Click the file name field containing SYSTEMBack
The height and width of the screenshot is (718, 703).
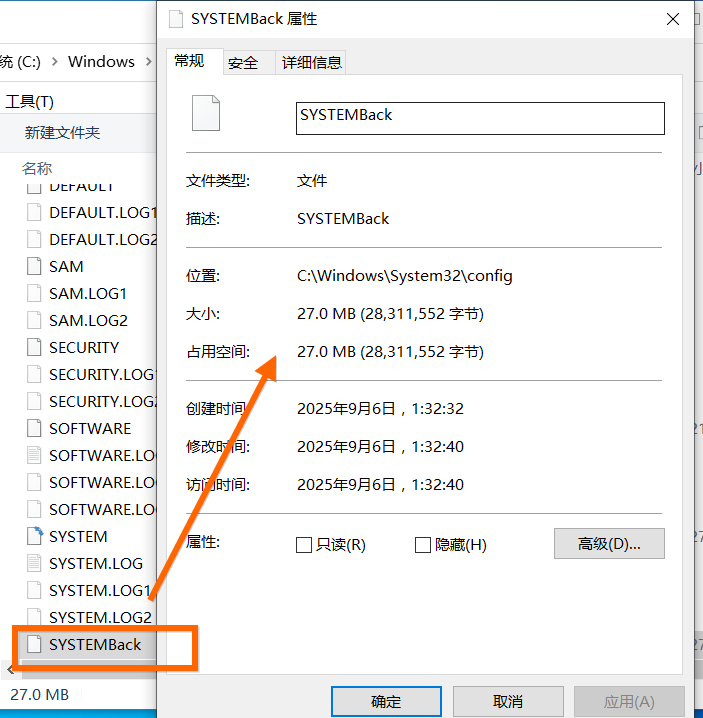coord(480,118)
